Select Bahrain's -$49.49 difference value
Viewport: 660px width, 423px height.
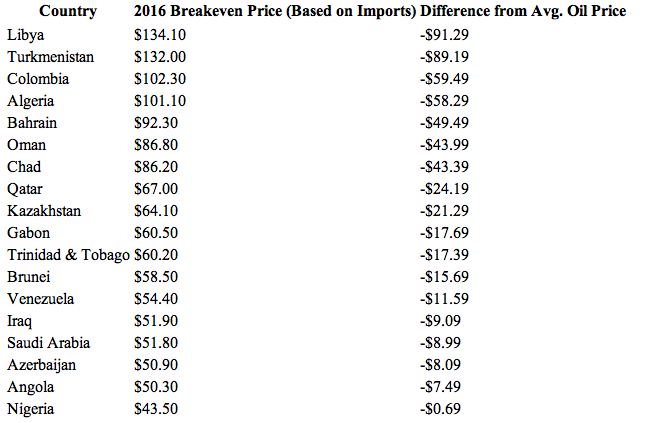point(444,123)
